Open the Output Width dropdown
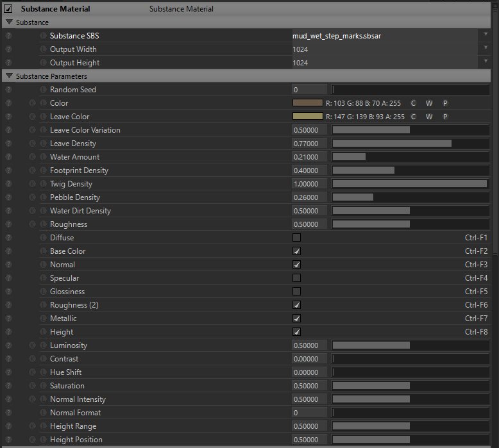499x448 pixels. pos(486,49)
